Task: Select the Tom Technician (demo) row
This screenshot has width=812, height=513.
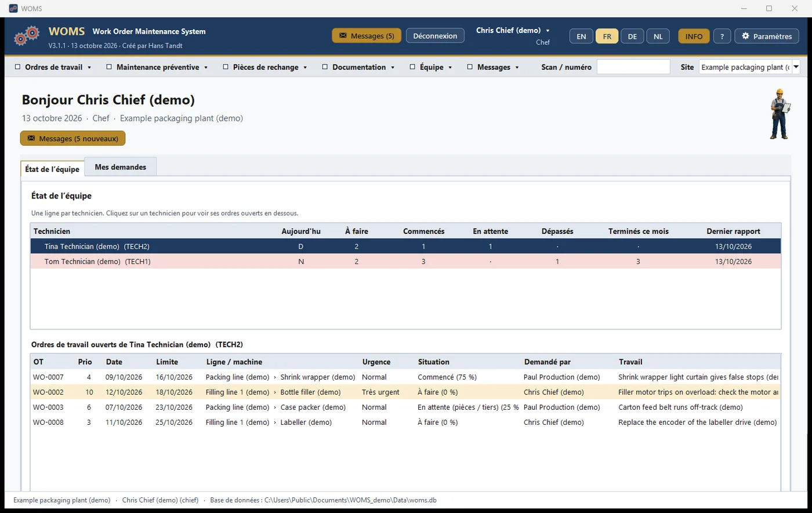Action: coord(406,262)
